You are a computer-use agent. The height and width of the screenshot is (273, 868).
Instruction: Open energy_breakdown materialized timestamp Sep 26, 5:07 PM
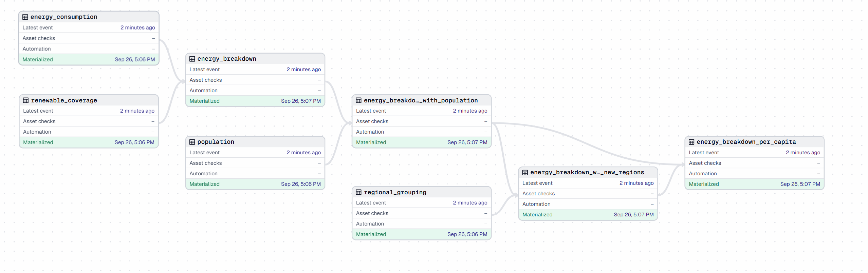[301, 101]
